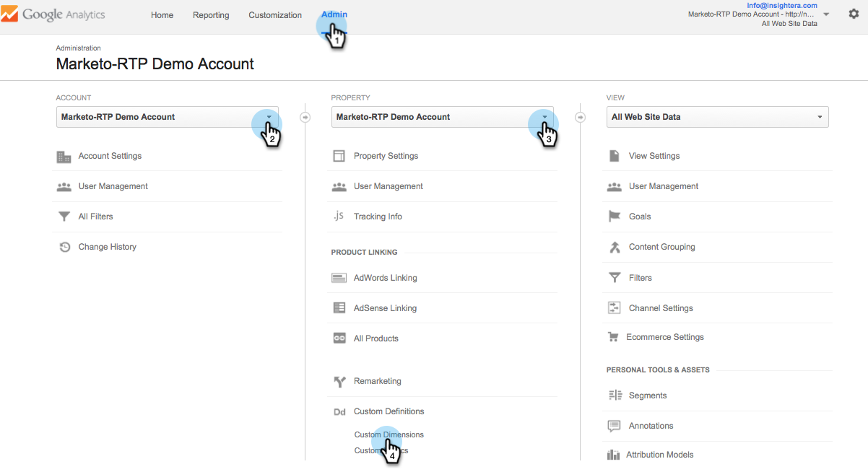Image resolution: width=868 pixels, height=472 pixels.
Task: Open AdWords Linking link
Action: pyautogui.click(x=385, y=278)
